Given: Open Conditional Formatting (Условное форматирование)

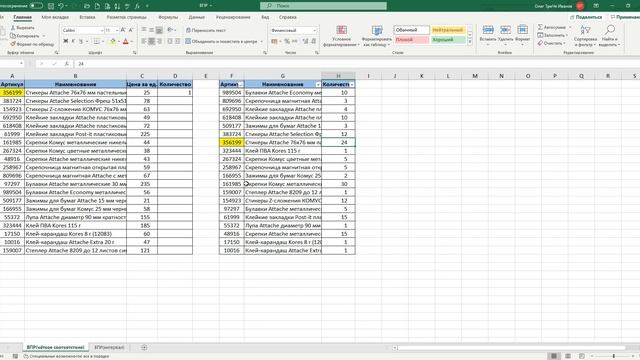Looking at the screenshot, I should [x=342, y=36].
